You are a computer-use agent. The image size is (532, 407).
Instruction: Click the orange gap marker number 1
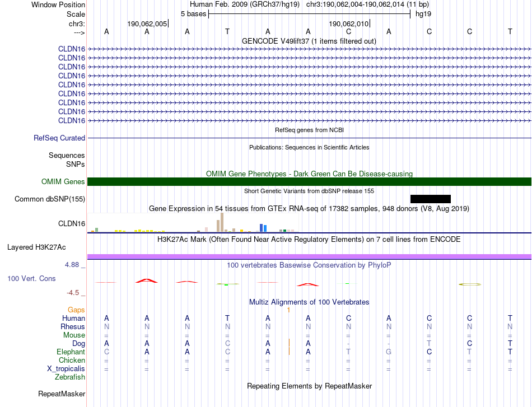click(289, 310)
